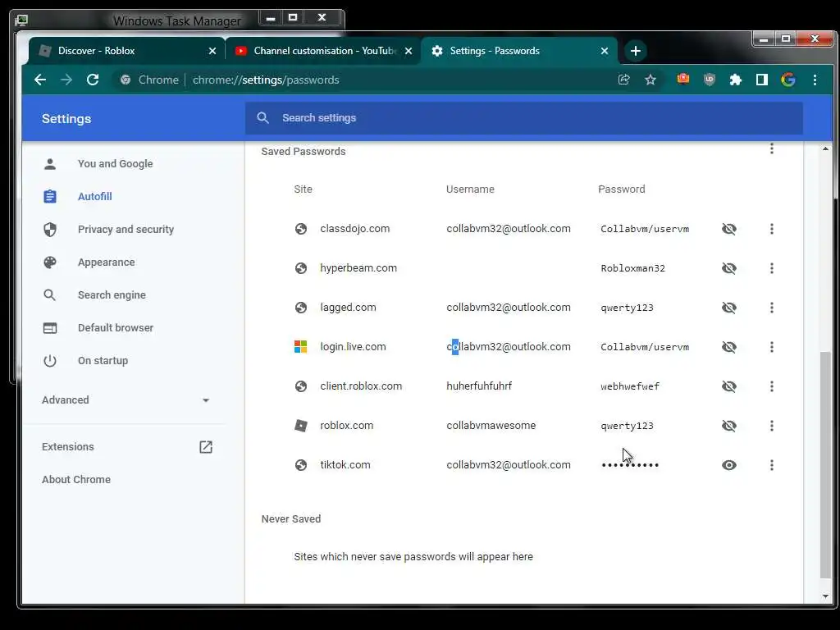Reload the settings page
840x630 pixels.
(93, 80)
